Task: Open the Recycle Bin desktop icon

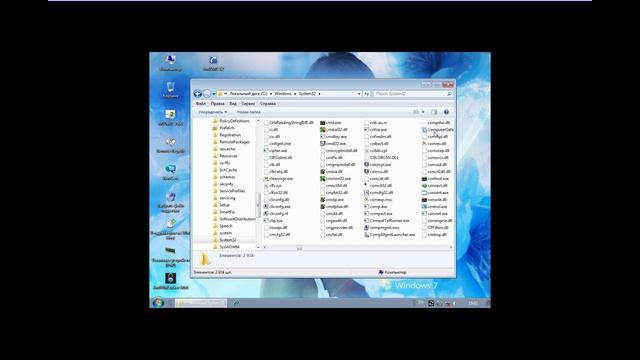Action: [171, 90]
